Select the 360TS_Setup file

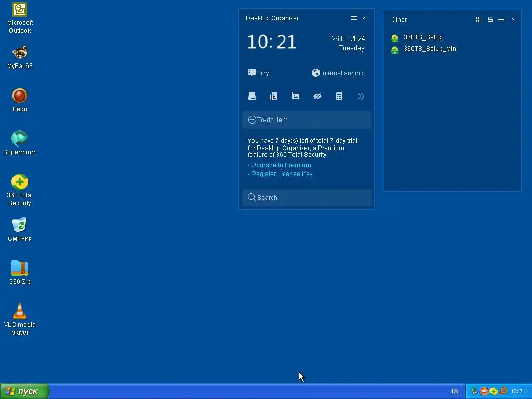pyautogui.click(x=417, y=37)
